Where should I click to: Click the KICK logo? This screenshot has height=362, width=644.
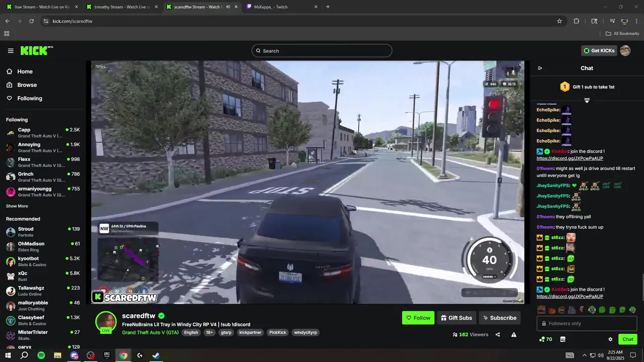pyautogui.click(x=36, y=50)
